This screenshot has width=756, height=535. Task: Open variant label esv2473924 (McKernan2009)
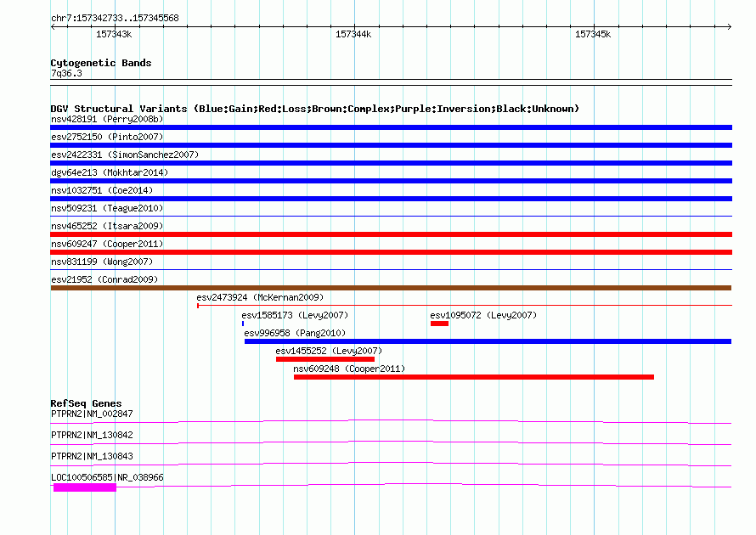[260, 297]
